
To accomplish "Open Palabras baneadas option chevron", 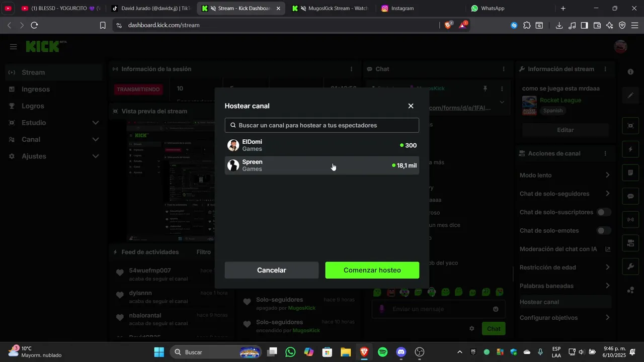I will [607, 286].
